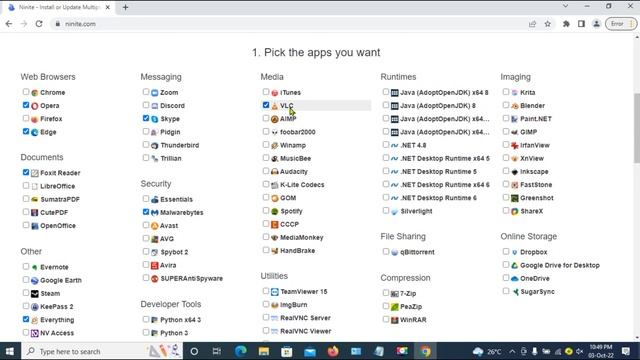The image size is (640, 360).
Task: Go back to previous page
Action: pyautogui.click(x=9, y=24)
